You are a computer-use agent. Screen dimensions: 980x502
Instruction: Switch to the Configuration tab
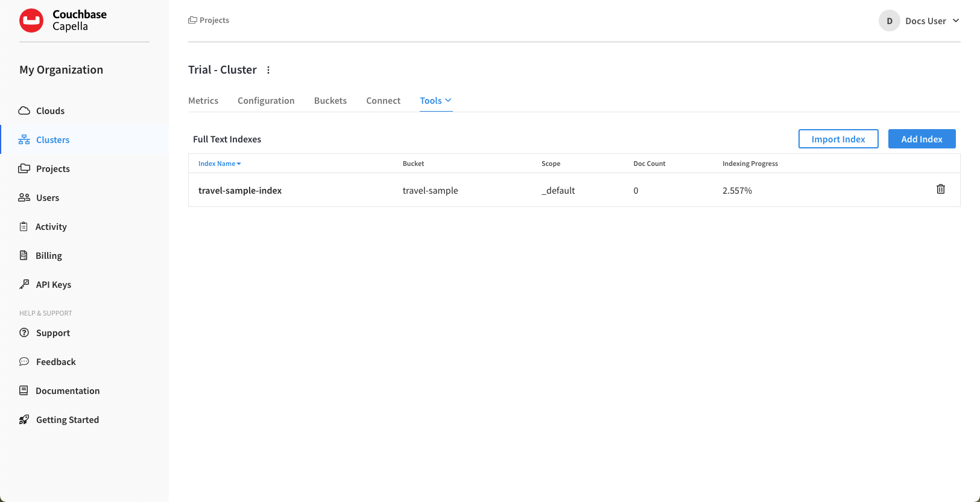click(266, 100)
